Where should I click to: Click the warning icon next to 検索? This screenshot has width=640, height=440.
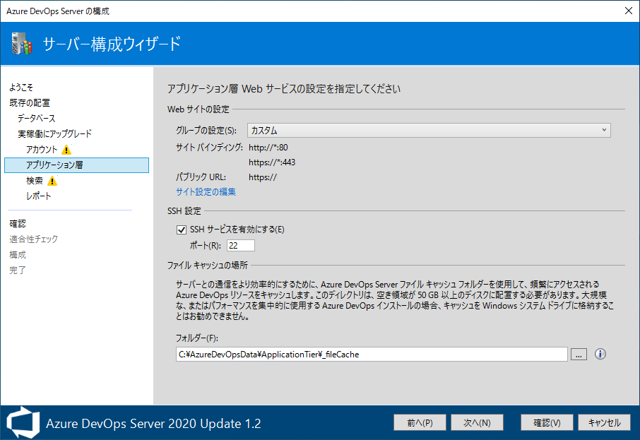pos(52,181)
